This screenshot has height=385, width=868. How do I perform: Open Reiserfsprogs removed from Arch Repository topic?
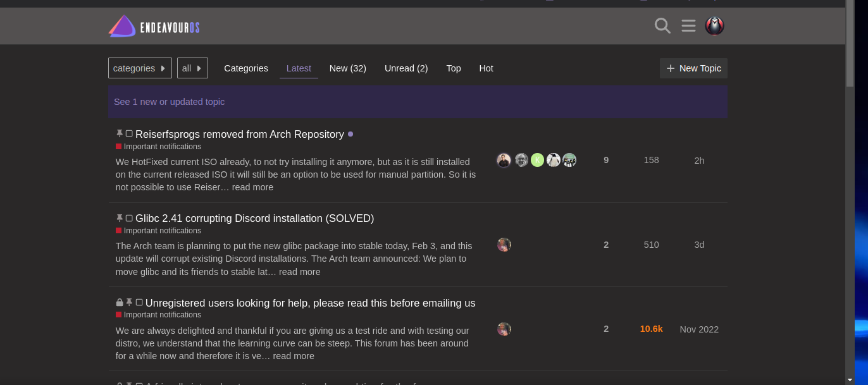pyautogui.click(x=240, y=134)
